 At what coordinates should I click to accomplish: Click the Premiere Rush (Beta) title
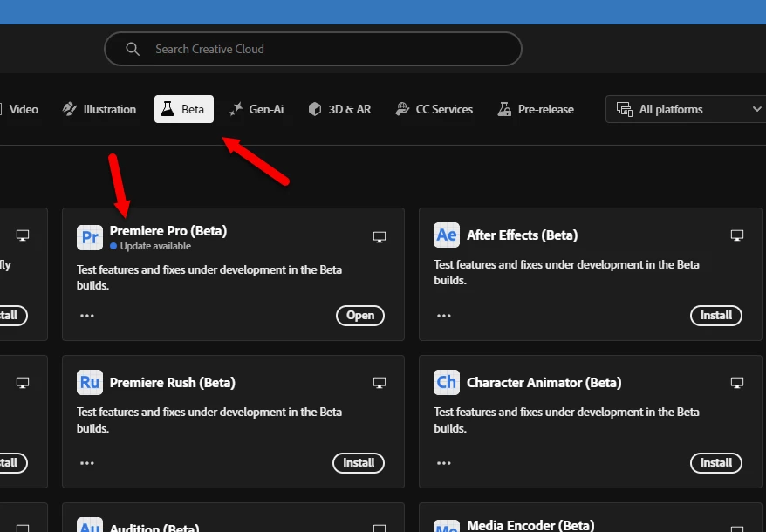coord(173,383)
